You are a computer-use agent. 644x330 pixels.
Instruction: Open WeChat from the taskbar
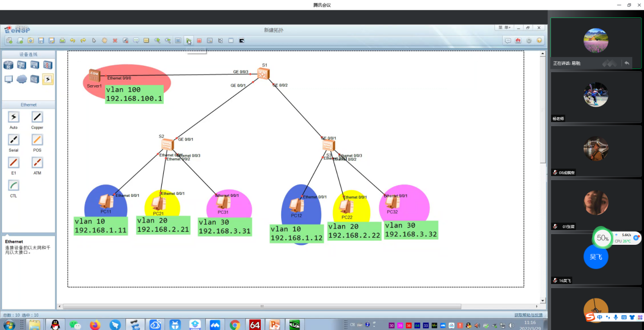(x=76, y=324)
